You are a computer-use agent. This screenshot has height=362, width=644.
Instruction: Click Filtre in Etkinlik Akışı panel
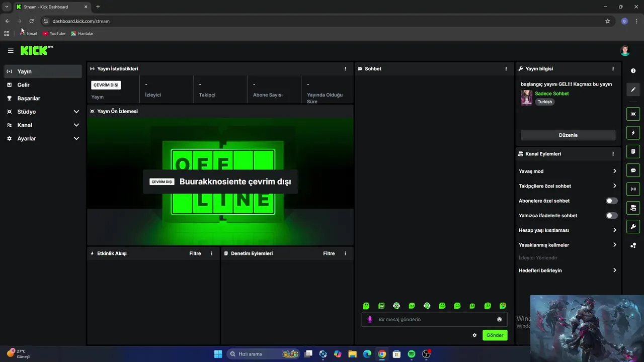pyautogui.click(x=195, y=253)
